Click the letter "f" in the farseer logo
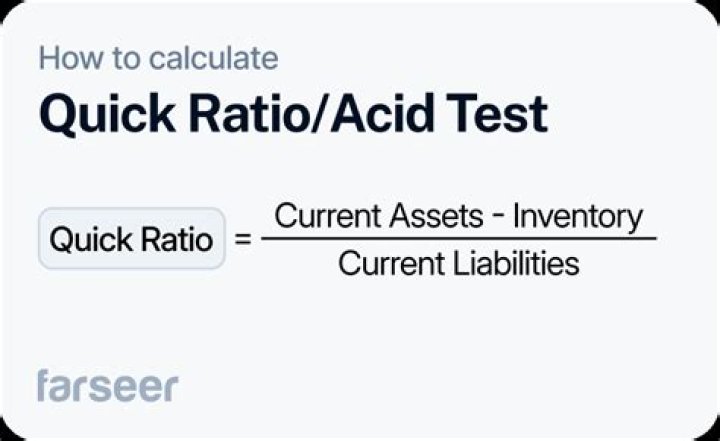 point(44,383)
